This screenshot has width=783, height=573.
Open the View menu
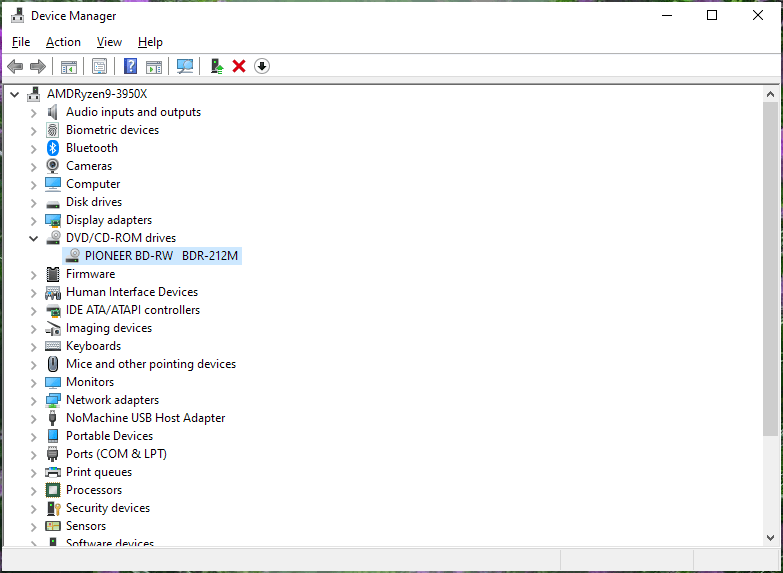point(109,42)
